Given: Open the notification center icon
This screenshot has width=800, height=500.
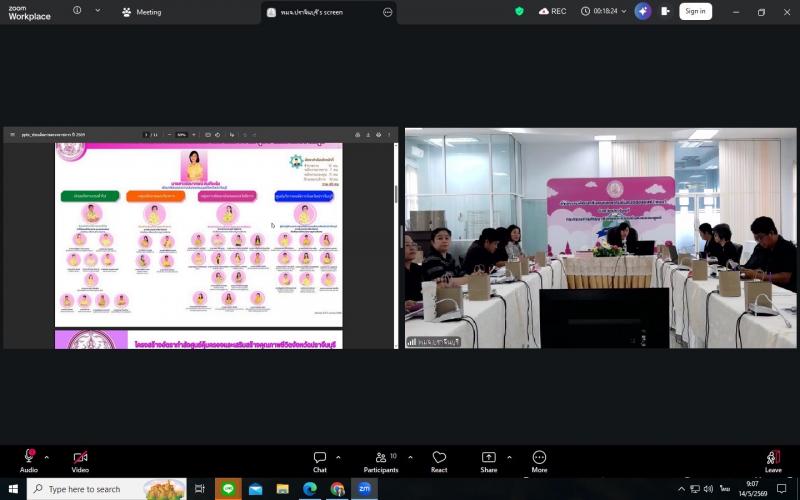Looking at the screenshot, I should 781,489.
